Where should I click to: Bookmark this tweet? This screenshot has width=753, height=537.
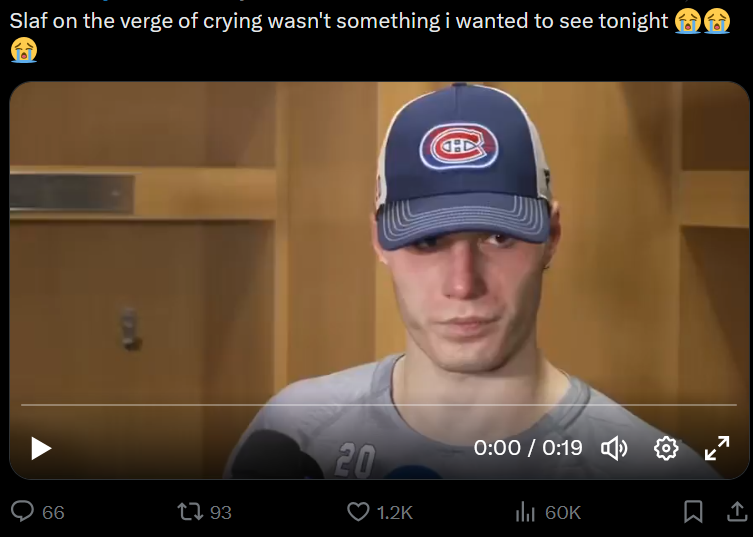(692, 512)
